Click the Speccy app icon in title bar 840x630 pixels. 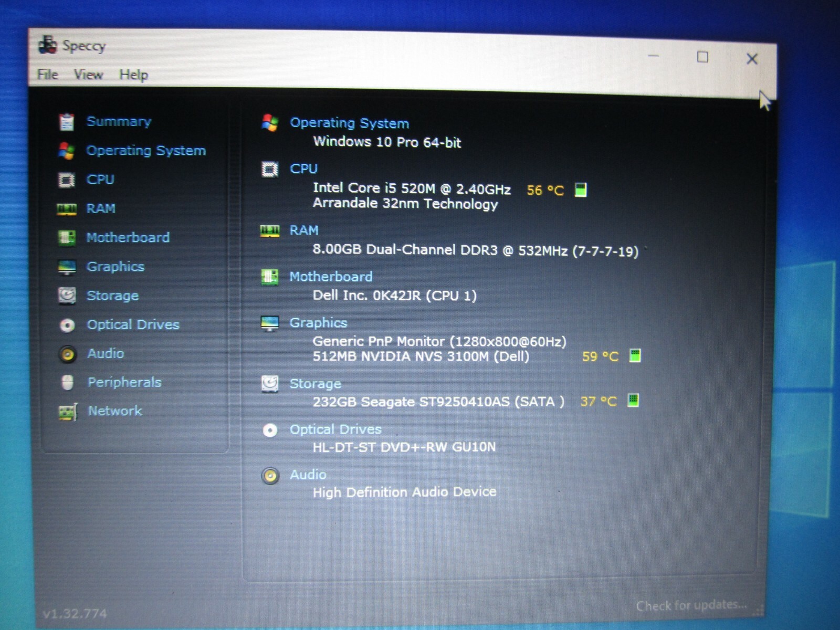pyautogui.click(x=47, y=45)
